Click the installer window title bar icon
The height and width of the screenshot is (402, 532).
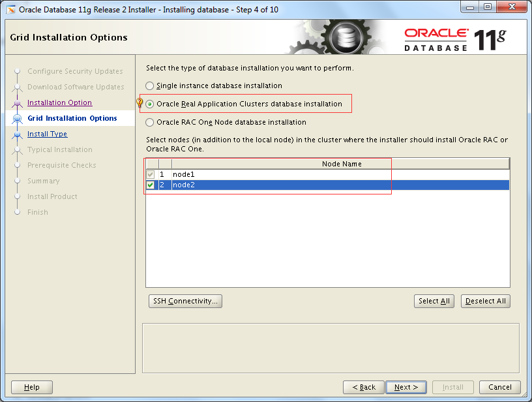tap(11, 10)
